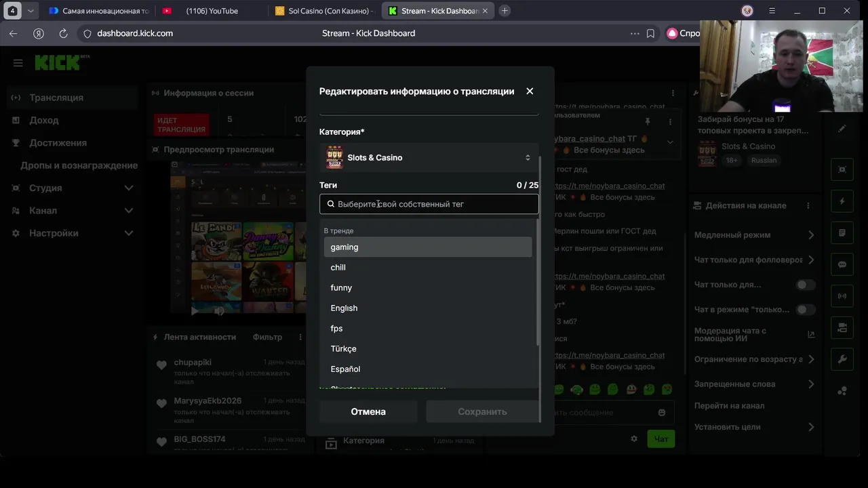Viewport: 868px width, 488px height.
Task: Click the broadcast signal icon in right rail
Action: [842, 296]
